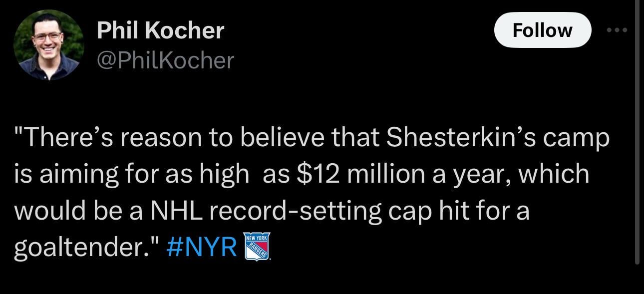Open the #NYR hashtag
644x294 pixels.
tap(201, 247)
